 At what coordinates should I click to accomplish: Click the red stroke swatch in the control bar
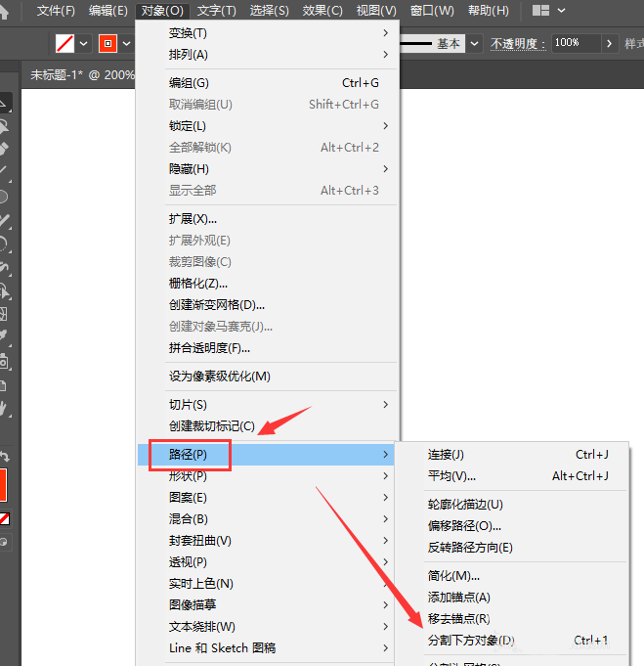click(107, 44)
